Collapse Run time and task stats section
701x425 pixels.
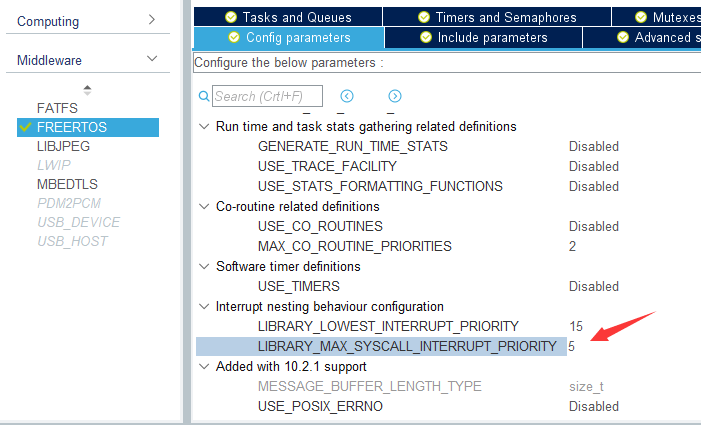204,126
